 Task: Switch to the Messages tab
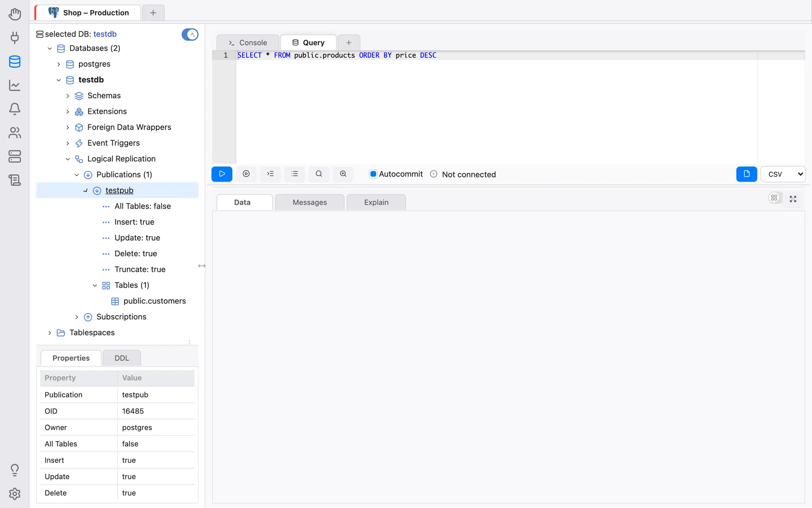click(x=309, y=202)
